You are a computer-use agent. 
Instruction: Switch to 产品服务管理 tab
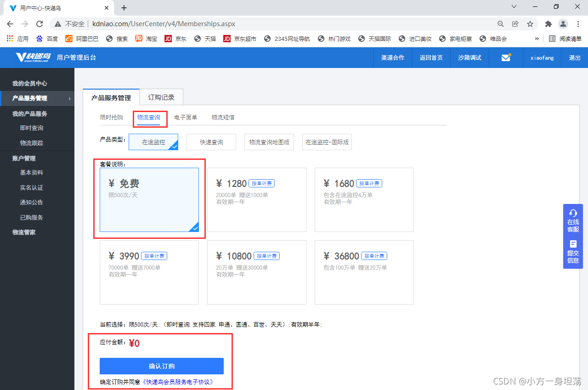[x=111, y=97]
